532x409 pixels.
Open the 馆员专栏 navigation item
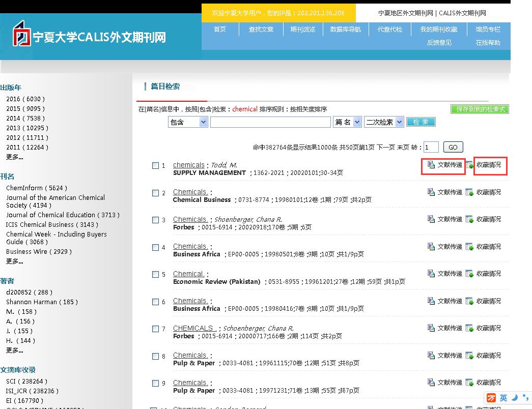pyautogui.click(x=488, y=29)
